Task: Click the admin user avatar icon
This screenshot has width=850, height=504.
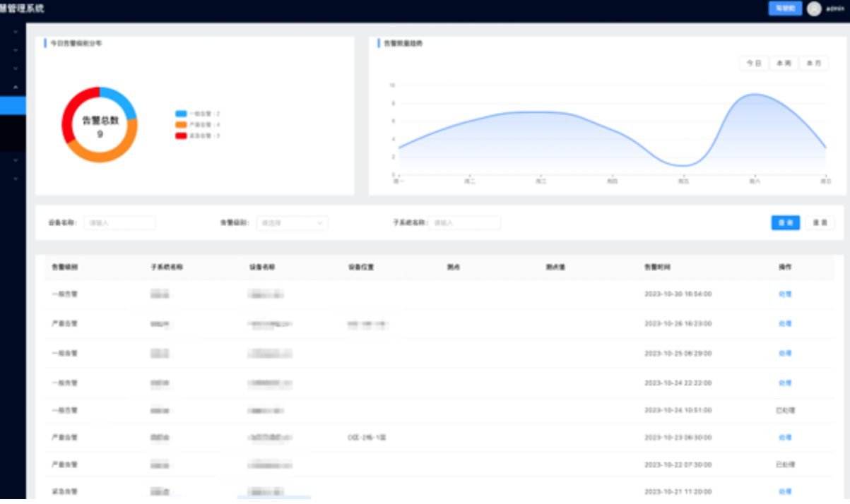Action: (x=814, y=8)
